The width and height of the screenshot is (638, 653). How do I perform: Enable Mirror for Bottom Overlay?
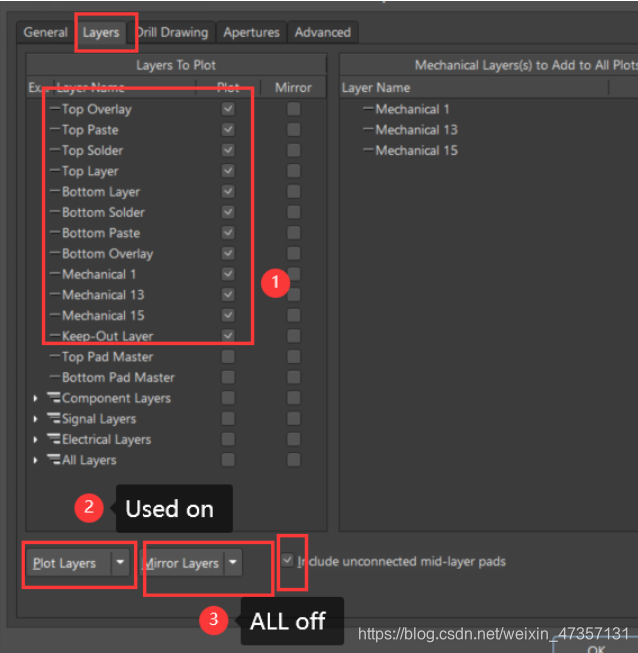pyautogui.click(x=294, y=253)
